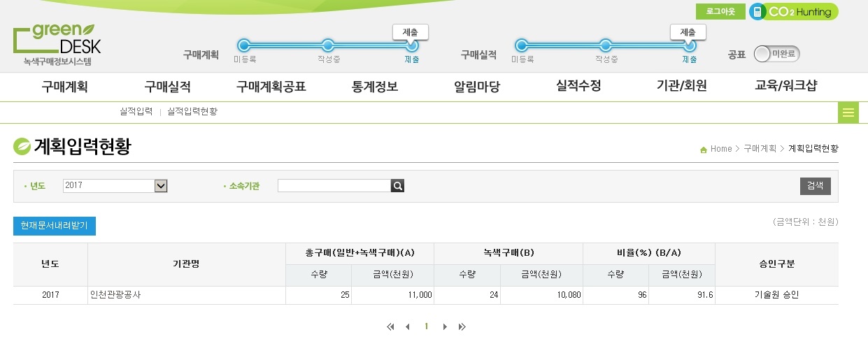Click the green DESK logo

click(57, 45)
